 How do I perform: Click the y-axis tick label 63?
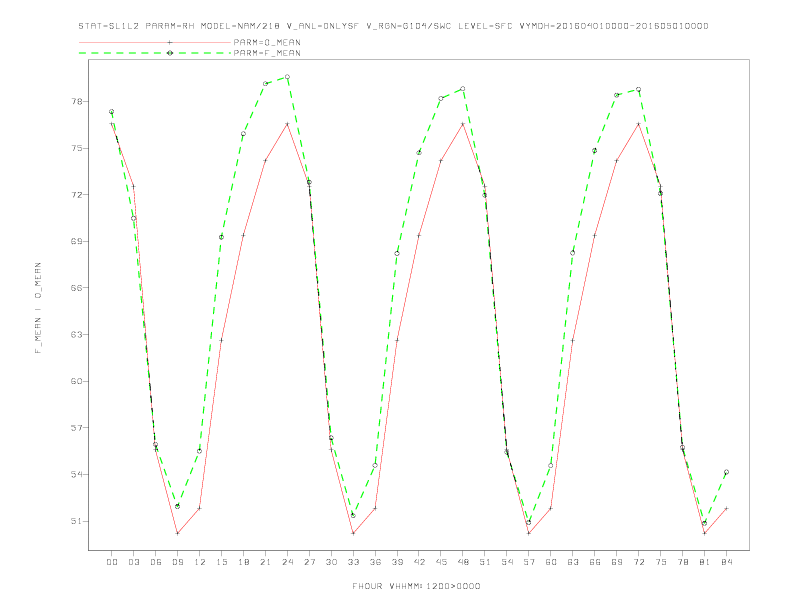(x=76, y=335)
